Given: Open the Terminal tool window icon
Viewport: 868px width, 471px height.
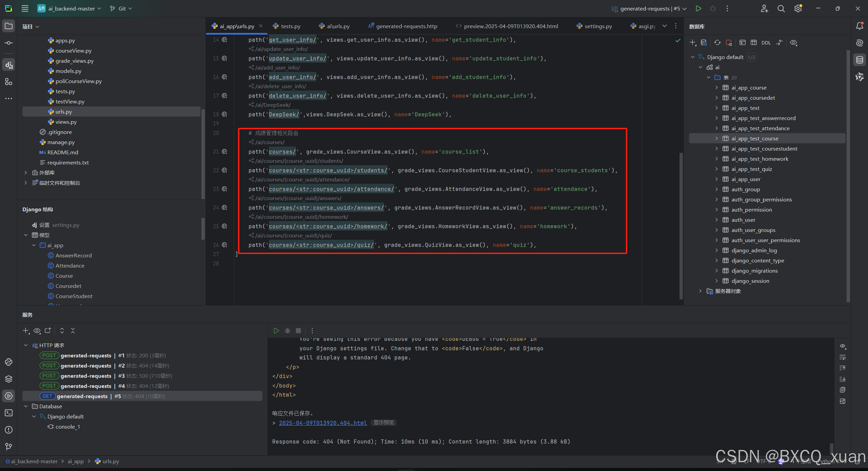Looking at the screenshot, I should [x=9, y=413].
